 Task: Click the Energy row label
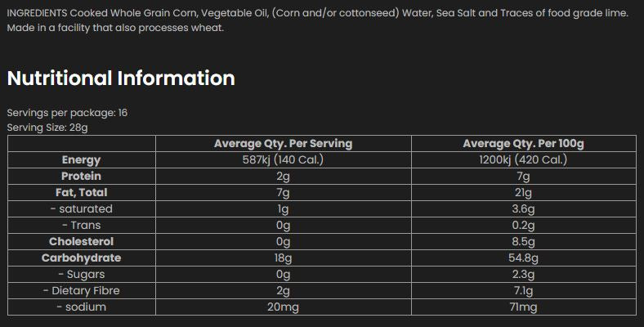[81, 160]
